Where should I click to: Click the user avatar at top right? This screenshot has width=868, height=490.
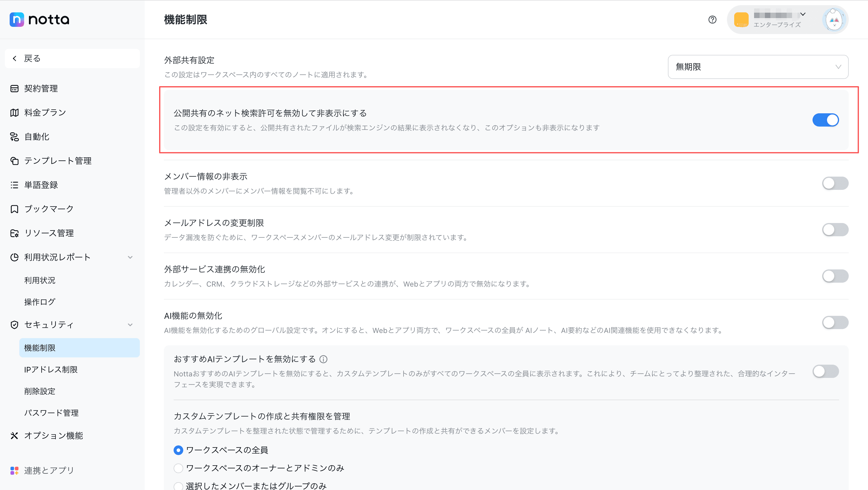pos(834,20)
